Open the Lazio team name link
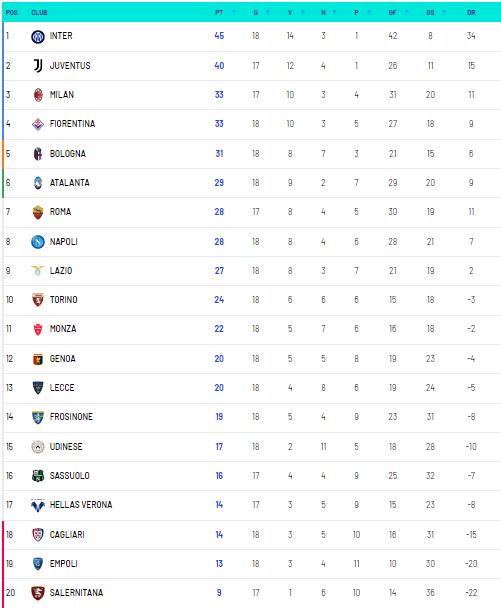The image size is (501, 608). coord(61,271)
